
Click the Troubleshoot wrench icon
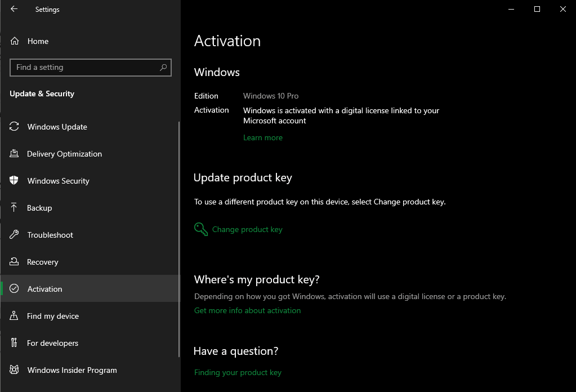click(x=14, y=234)
